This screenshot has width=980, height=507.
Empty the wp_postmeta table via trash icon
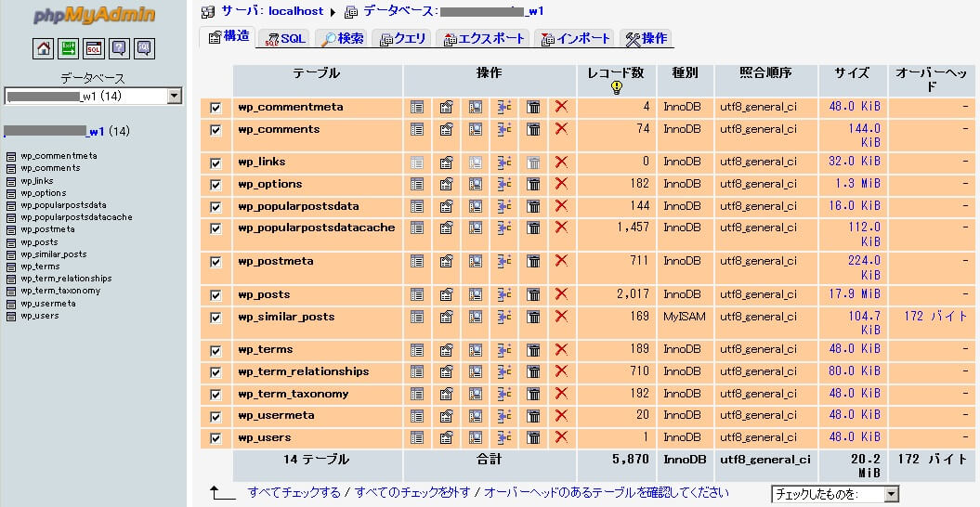point(533,261)
